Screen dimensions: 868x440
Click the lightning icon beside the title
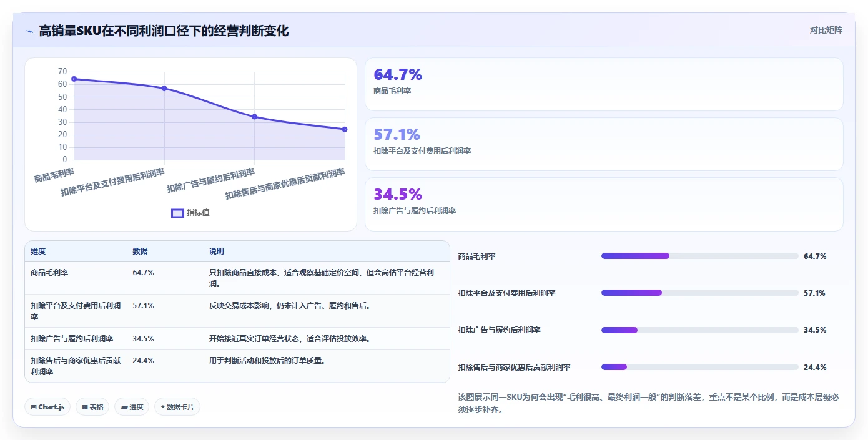click(30, 31)
